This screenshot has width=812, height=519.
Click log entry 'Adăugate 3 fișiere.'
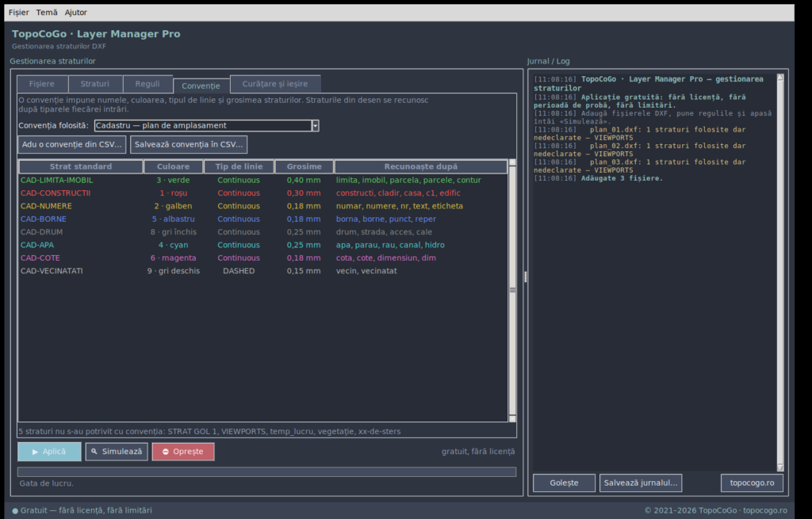pyautogui.click(x=622, y=178)
